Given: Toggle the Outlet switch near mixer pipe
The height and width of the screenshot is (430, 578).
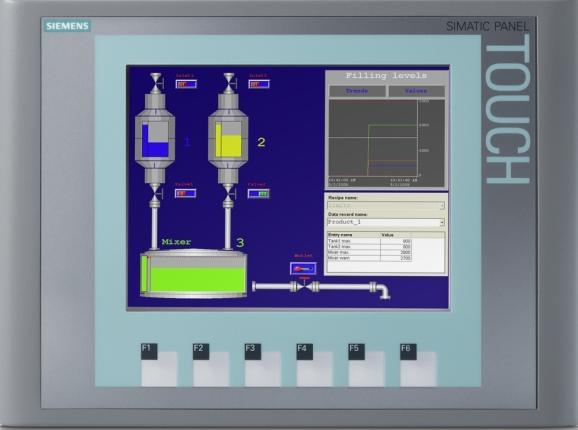Looking at the screenshot, I should [303, 268].
